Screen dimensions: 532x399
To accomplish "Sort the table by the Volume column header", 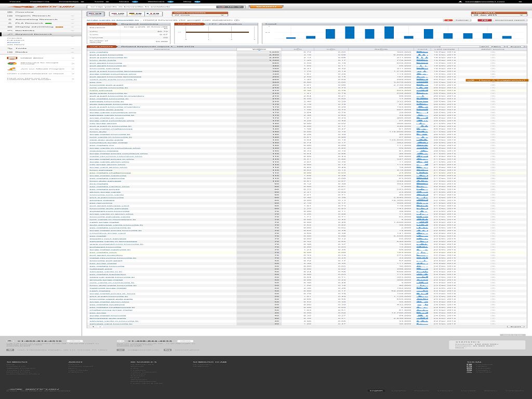I will coord(259,49).
